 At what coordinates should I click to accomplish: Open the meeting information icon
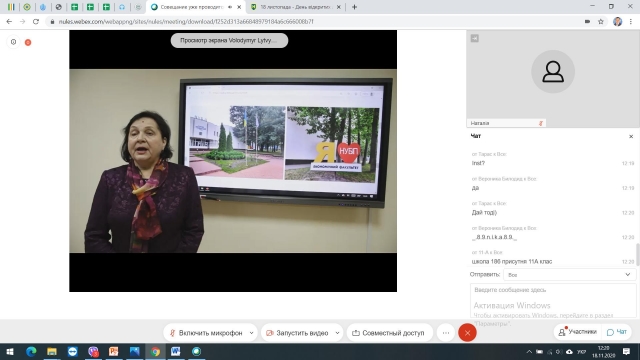click(x=13, y=42)
